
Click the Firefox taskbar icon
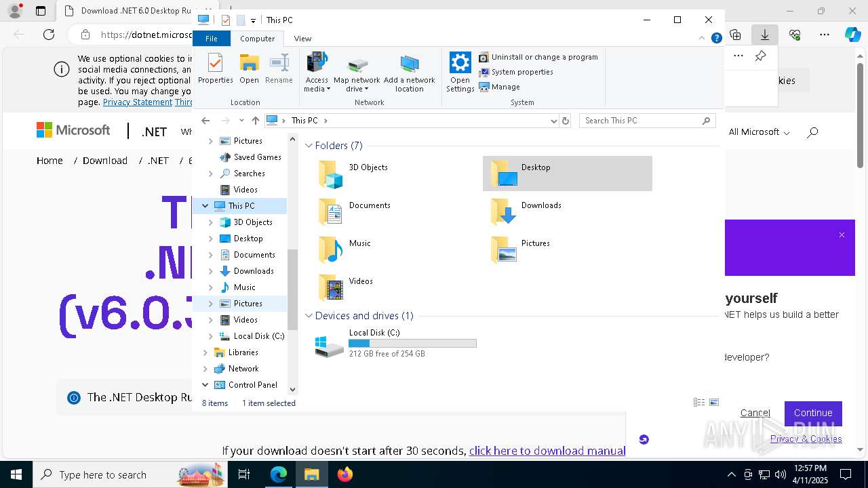click(x=345, y=474)
